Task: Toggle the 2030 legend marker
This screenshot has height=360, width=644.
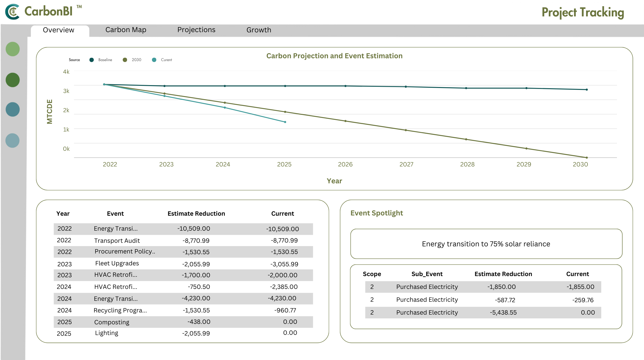Action: coord(125,60)
